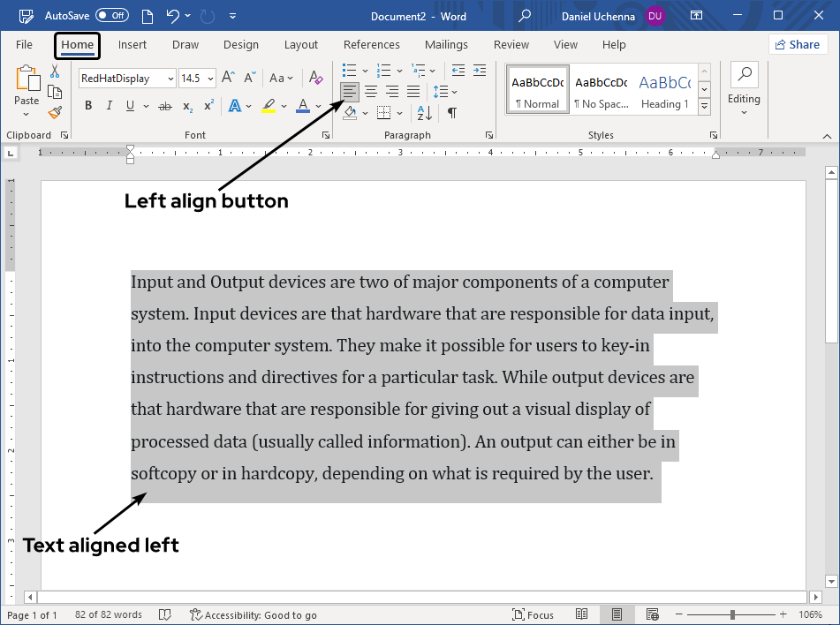This screenshot has width=840, height=625.
Task: Open the Insert ribbon tab
Action: [132, 45]
